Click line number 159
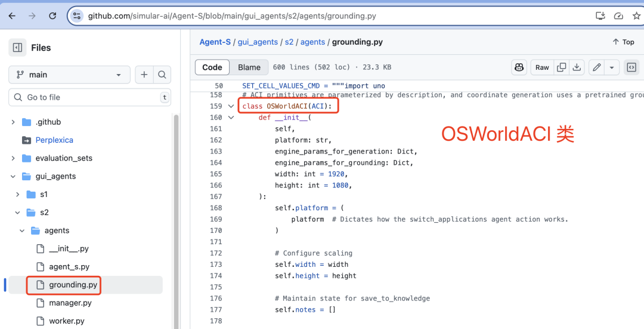Screen dimensions: 644x329 click(x=216, y=106)
